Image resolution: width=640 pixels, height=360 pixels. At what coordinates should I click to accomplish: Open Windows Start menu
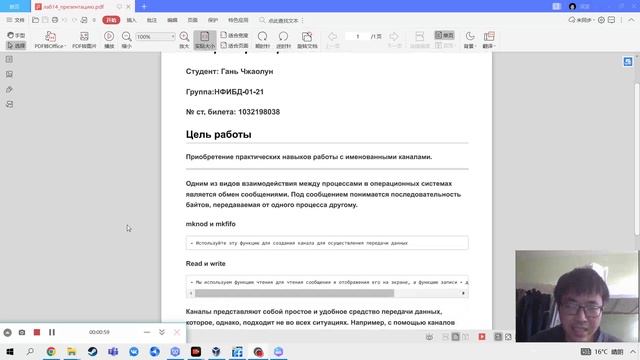9,351
